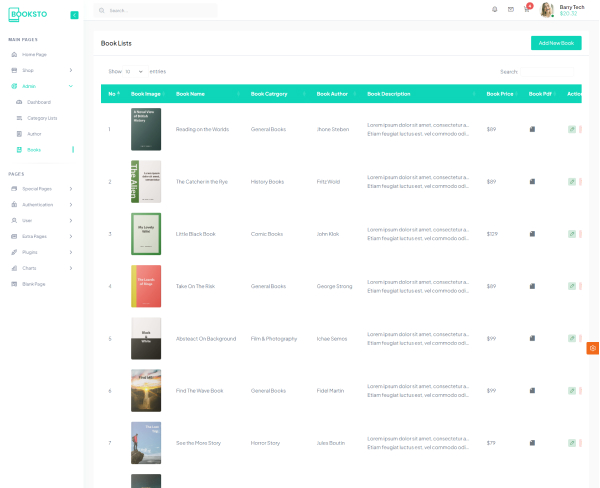Open Category Lists in sidebar

click(42, 118)
